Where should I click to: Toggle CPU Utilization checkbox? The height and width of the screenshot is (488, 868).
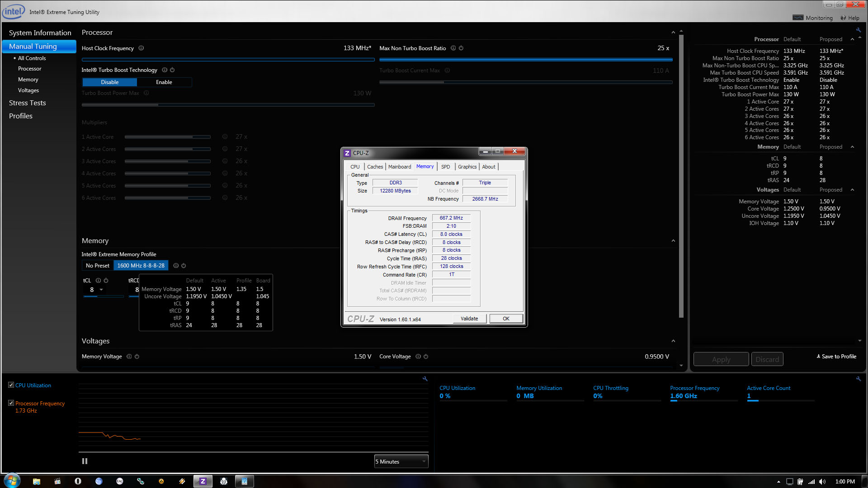(11, 385)
